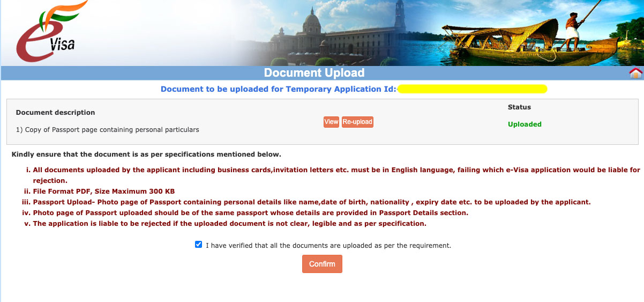Untick the documents verified checkbox

click(x=199, y=245)
